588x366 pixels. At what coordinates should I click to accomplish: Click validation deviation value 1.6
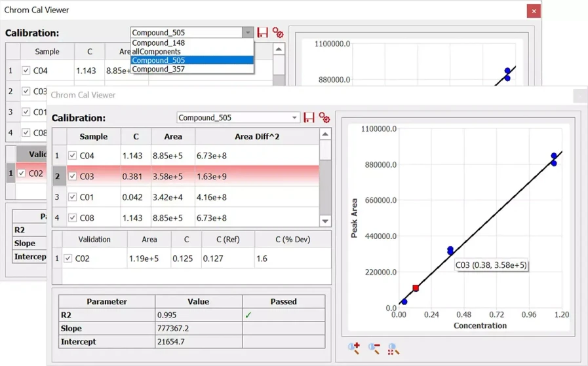click(x=293, y=259)
